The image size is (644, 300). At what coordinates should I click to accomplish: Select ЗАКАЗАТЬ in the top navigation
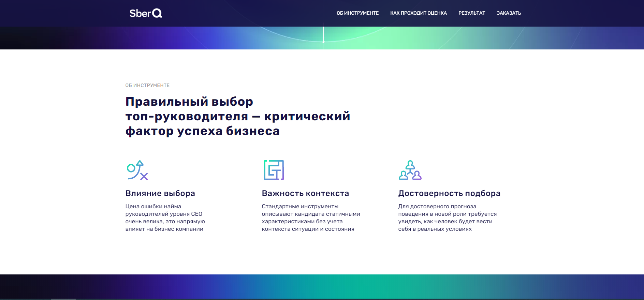[x=509, y=13]
